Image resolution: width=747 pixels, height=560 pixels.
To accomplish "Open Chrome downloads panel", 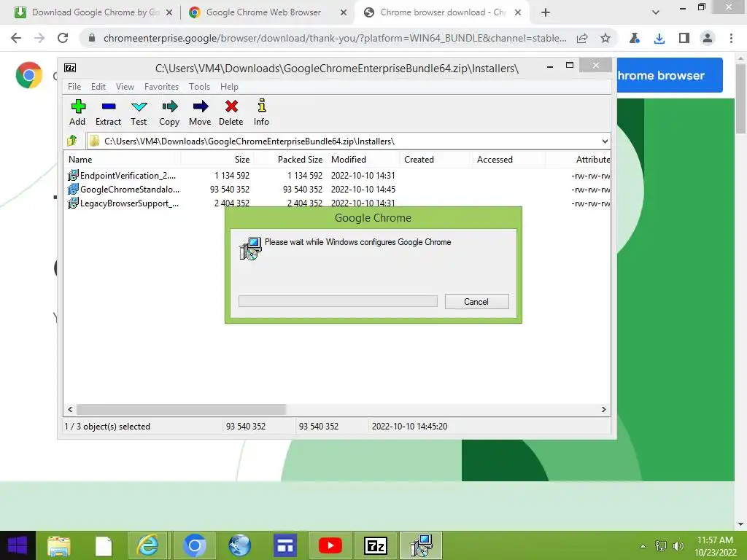I will click(x=659, y=38).
